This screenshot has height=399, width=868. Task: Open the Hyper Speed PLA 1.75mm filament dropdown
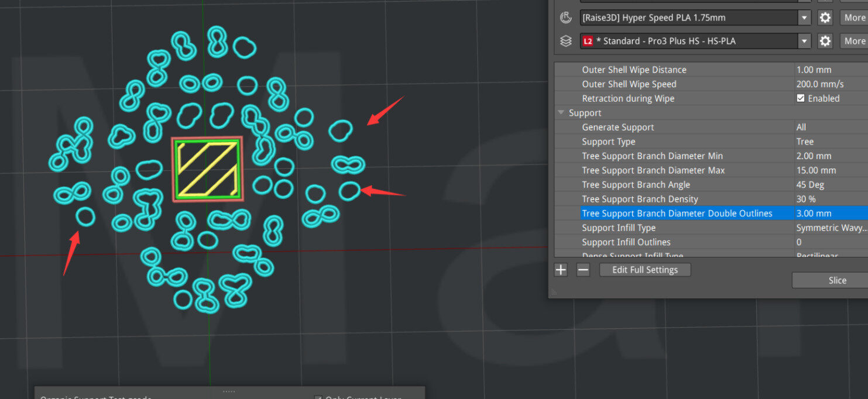805,18
